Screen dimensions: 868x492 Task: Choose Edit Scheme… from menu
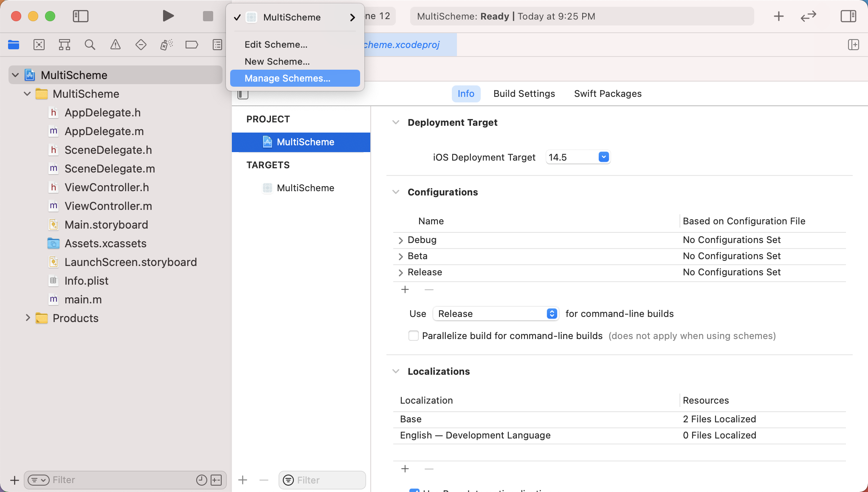[276, 45]
